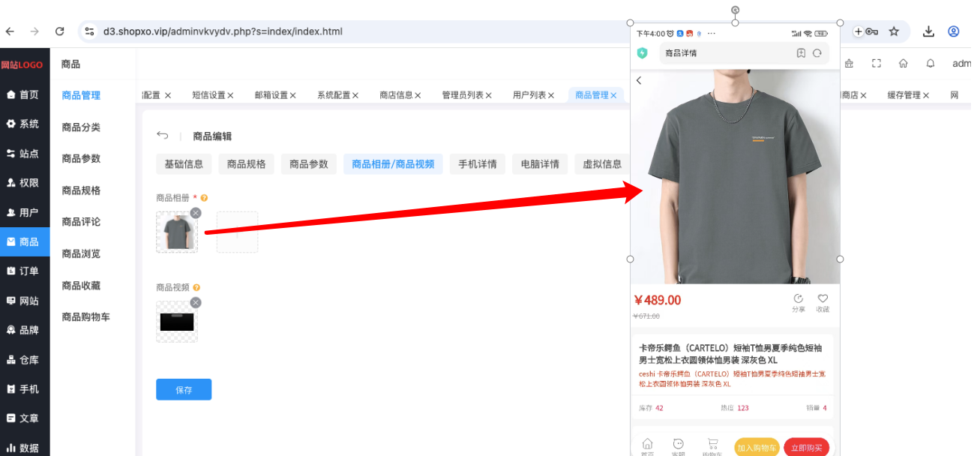Remove the T-shirt album image
This screenshot has width=980, height=456.
coord(196,213)
